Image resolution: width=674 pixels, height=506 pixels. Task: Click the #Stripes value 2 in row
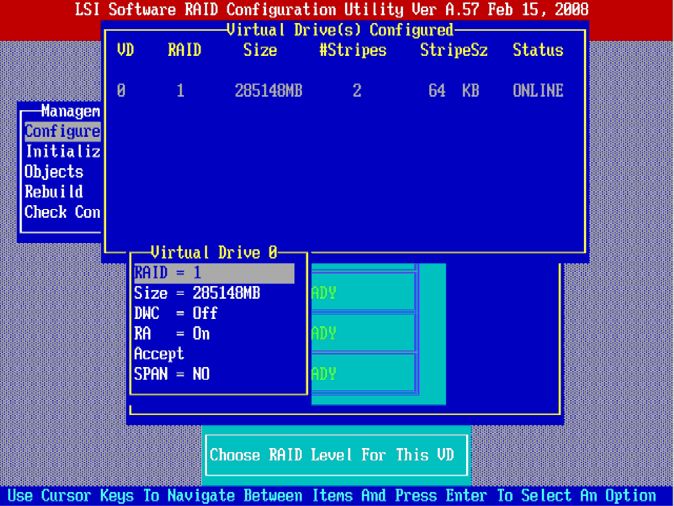[x=357, y=91]
